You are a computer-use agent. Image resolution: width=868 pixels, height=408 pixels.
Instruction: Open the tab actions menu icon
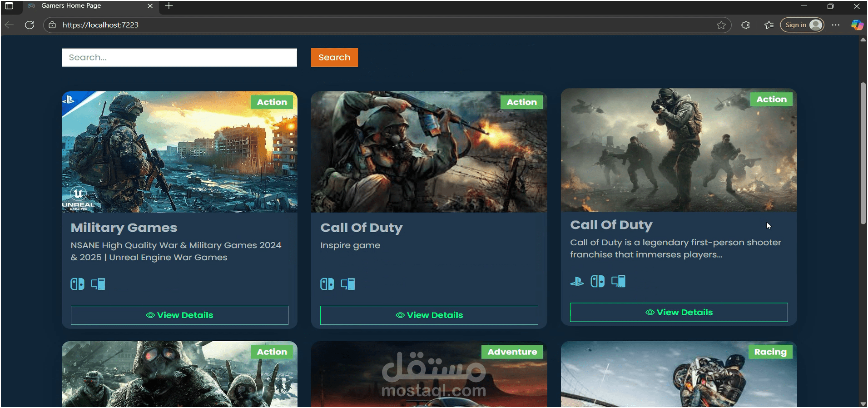coord(9,6)
